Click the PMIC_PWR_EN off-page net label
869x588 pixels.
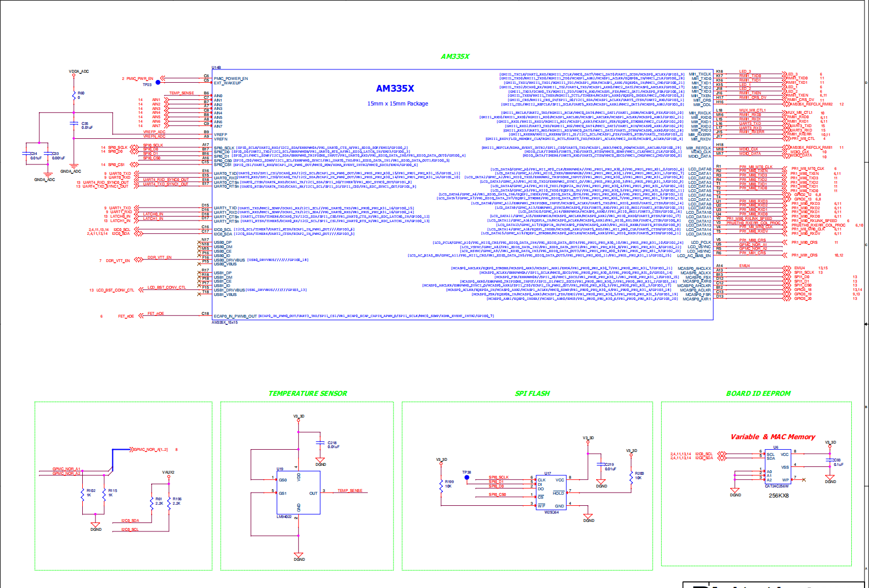[139, 78]
